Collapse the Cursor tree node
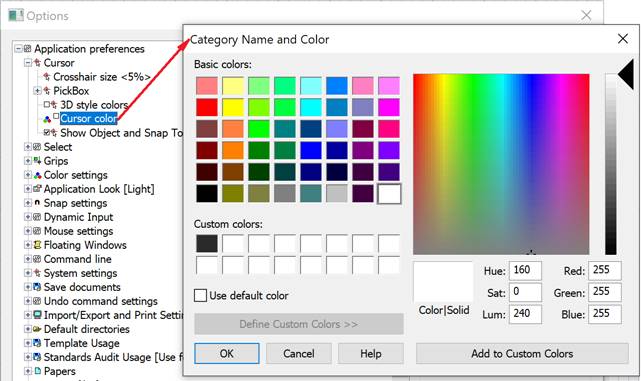Image resolution: width=641 pixels, height=381 pixels. point(27,63)
